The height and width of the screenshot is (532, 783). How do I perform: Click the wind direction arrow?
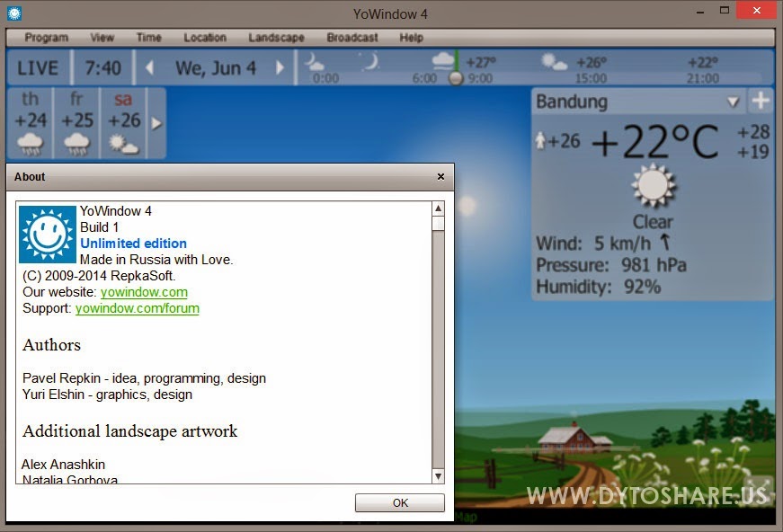(x=664, y=242)
